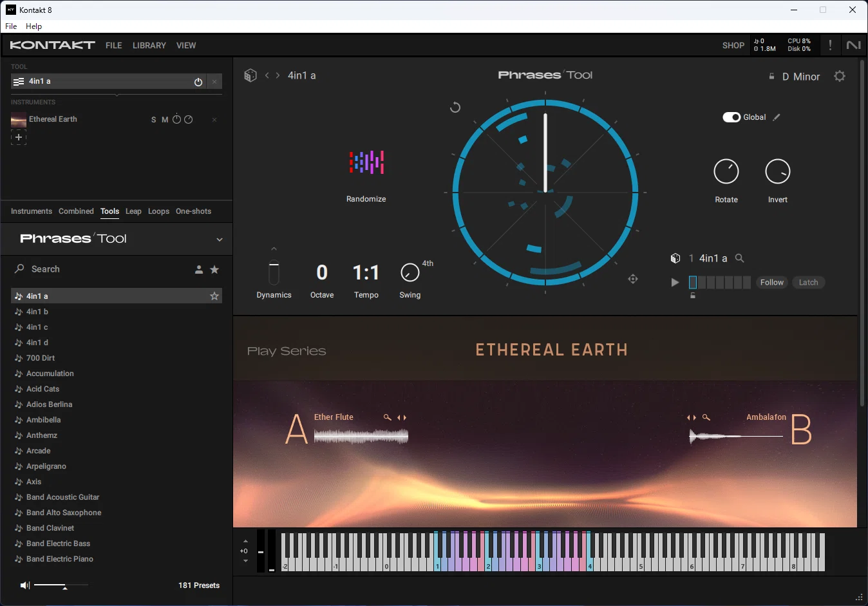
Task: Open the D Minor key selector
Action: point(801,77)
